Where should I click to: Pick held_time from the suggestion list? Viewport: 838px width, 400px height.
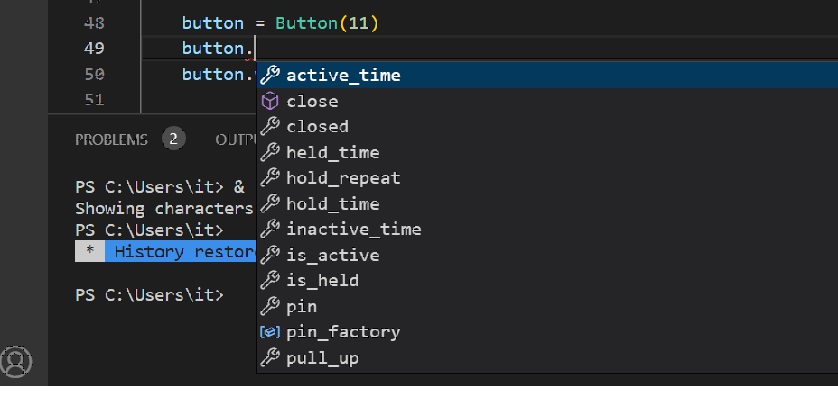547,152
